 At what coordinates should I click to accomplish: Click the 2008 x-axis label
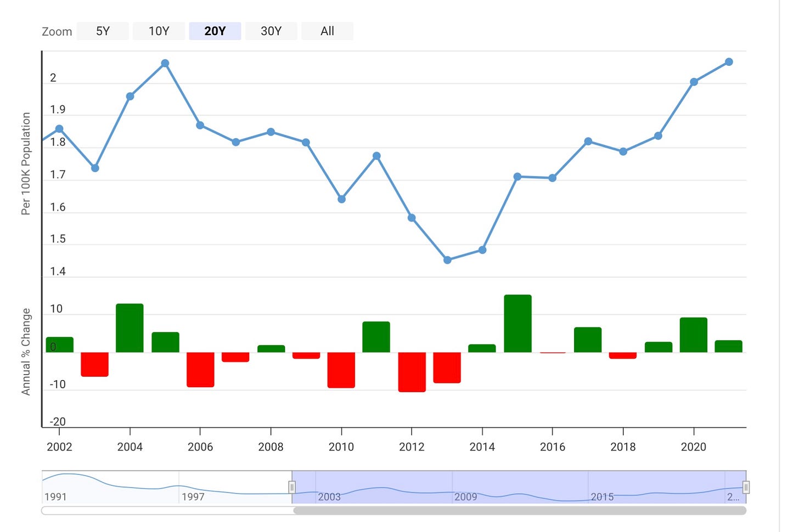(x=271, y=447)
